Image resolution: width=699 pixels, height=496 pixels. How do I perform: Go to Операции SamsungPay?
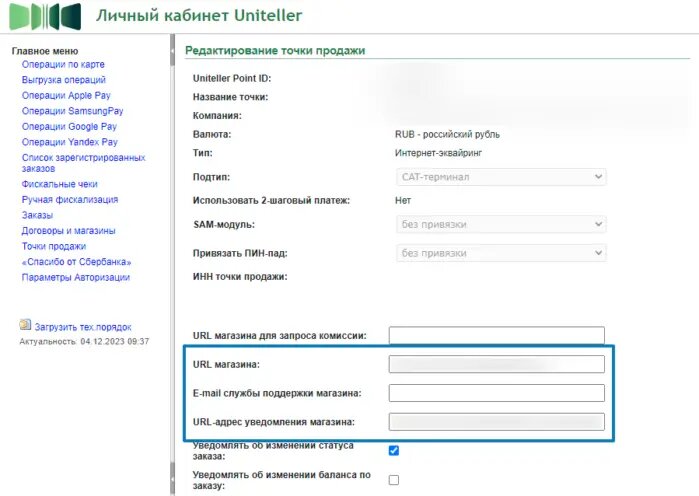tap(72, 111)
